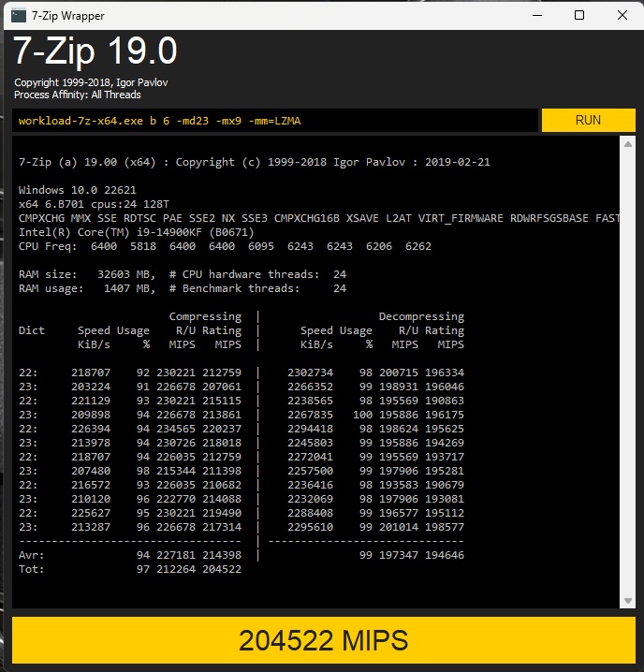The height and width of the screenshot is (672, 644).
Task: Click the scrollbar up arrow
Action: click(628, 144)
